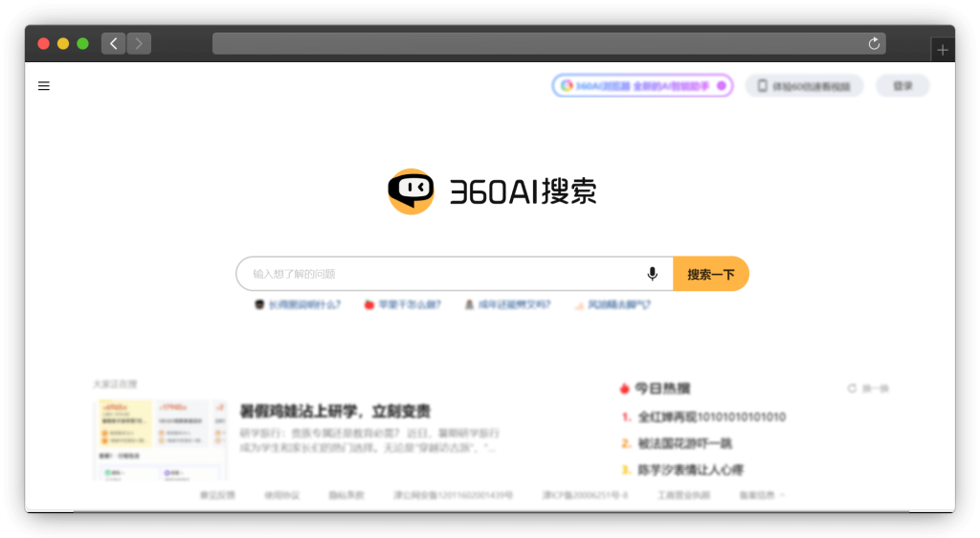Open the 津ICP备20006251号 footer link
The width and height of the screenshot is (980, 538).
[x=585, y=495]
